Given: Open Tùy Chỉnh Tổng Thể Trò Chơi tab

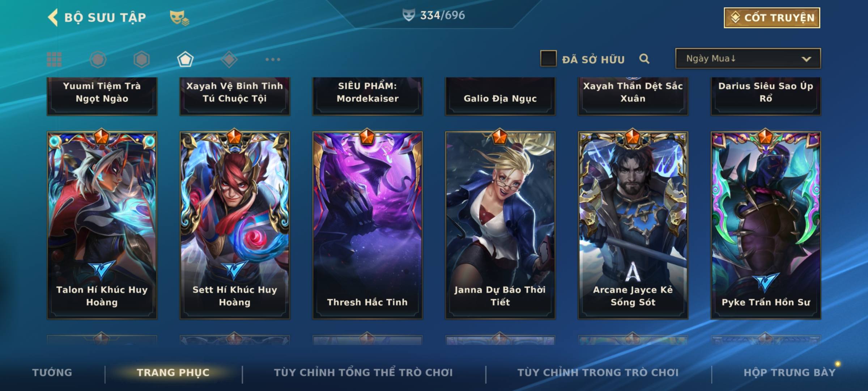Looking at the screenshot, I should click(x=363, y=372).
